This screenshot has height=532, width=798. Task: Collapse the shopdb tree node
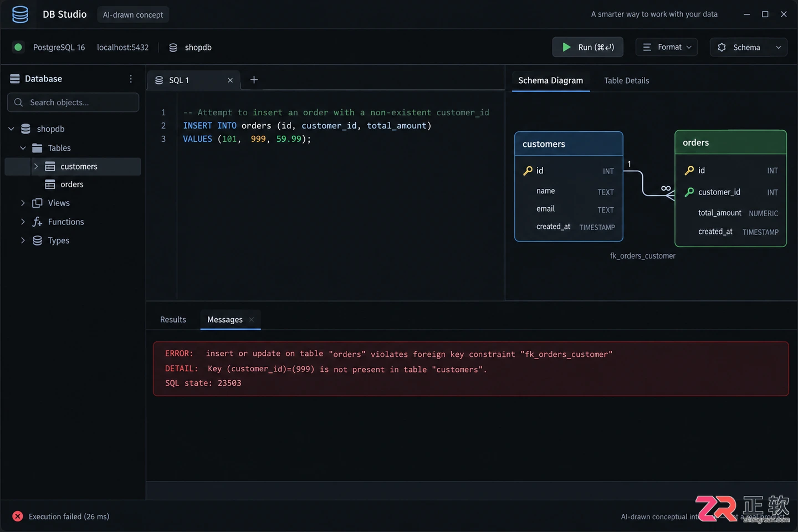pyautogui.click(x=11, y=129)
